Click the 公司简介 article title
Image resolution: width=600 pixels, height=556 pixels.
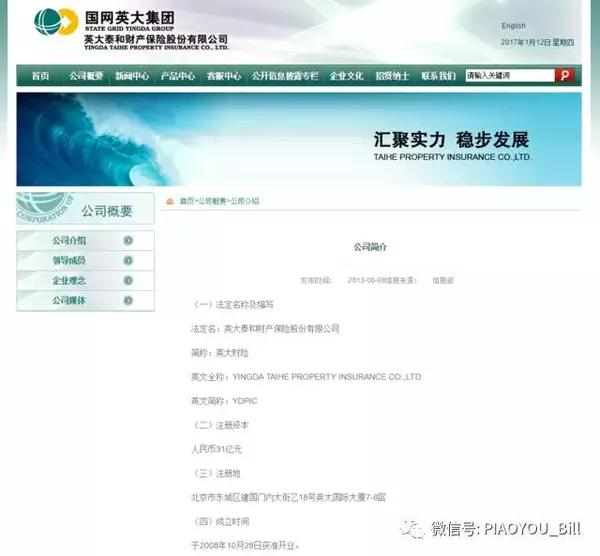point(370,247)
